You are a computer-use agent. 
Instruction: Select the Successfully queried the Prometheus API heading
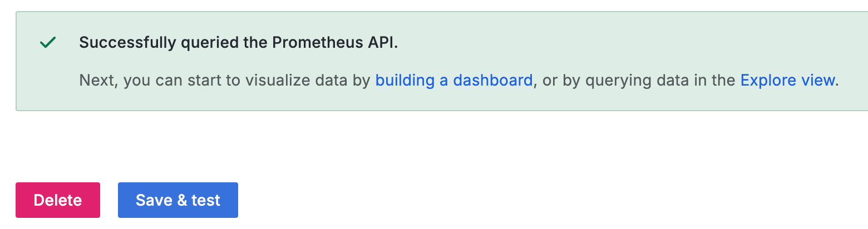(x=239, y=43)
